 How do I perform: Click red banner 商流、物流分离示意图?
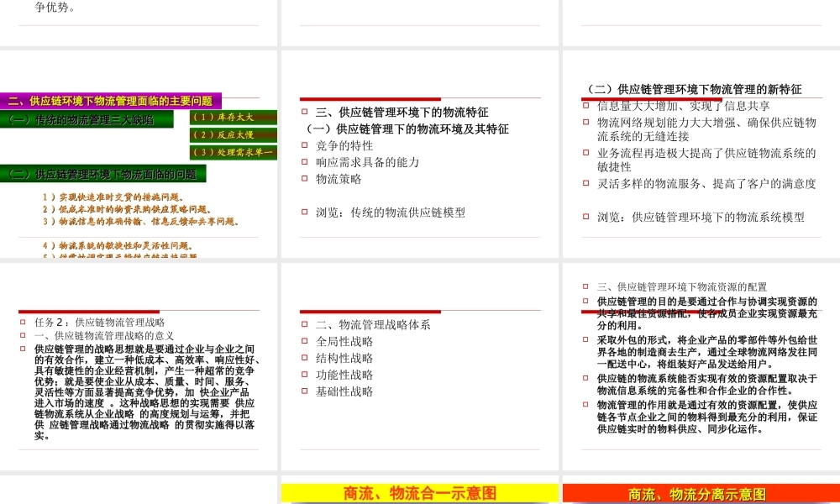(701, 493)
